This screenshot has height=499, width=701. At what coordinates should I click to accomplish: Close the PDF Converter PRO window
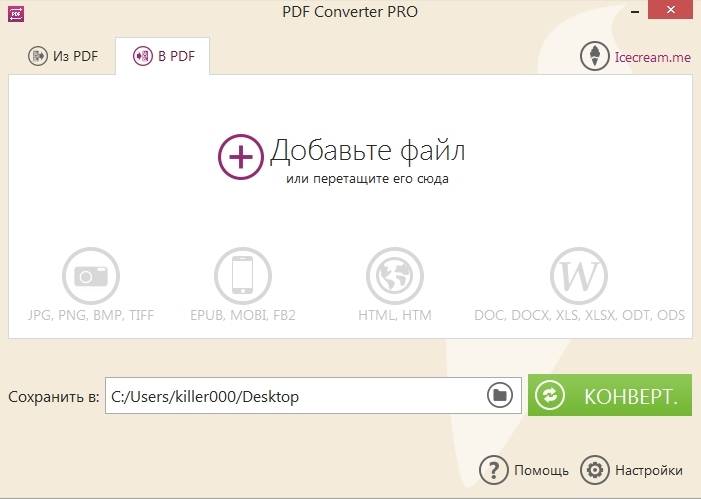pyautogui.click(x=670, y=9)
